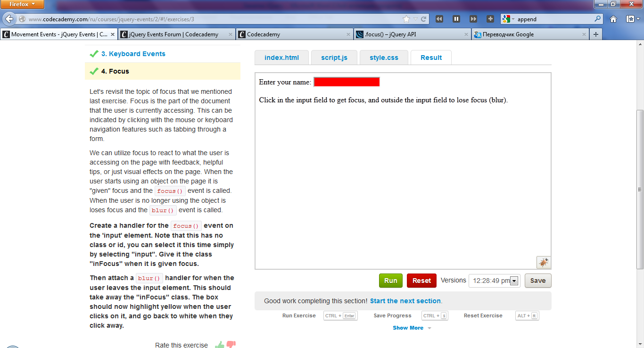Open the Google search engine dropdown
The height and width of the screenshot is (348, 644).
click(x=509, y=19)
